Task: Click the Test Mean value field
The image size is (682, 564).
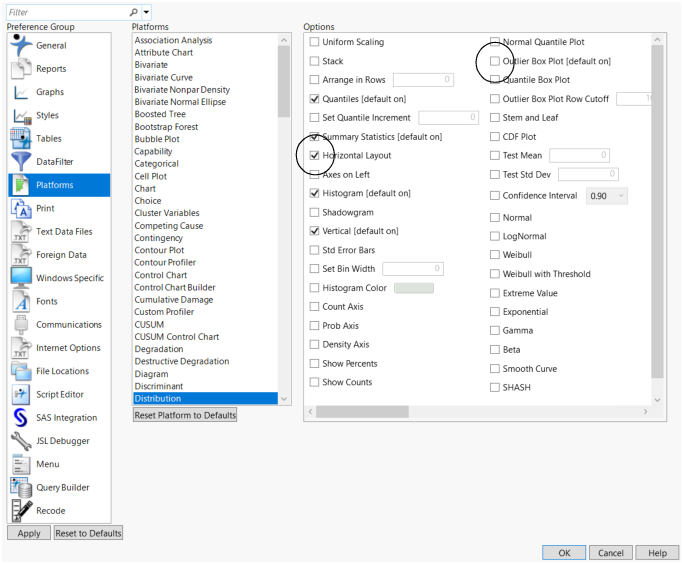Action: (x=579, y=155)
